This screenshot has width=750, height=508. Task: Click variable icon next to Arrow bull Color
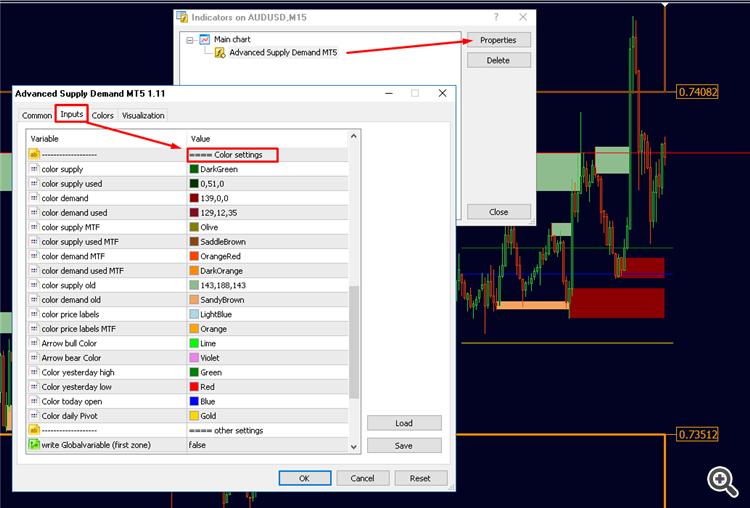point(34,343)
